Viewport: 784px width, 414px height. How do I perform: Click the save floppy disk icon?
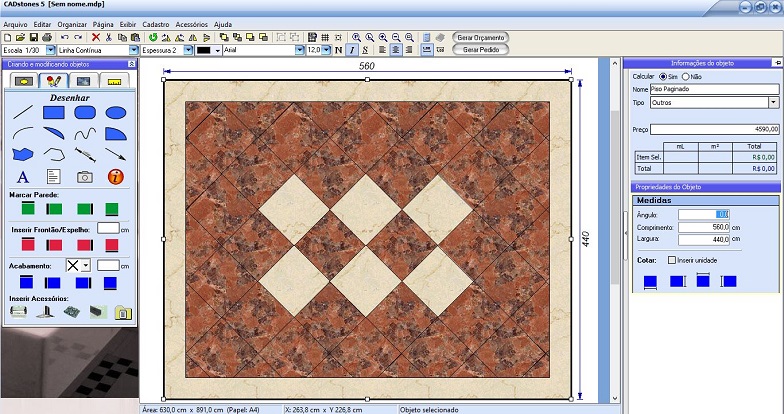pos(34,38)
